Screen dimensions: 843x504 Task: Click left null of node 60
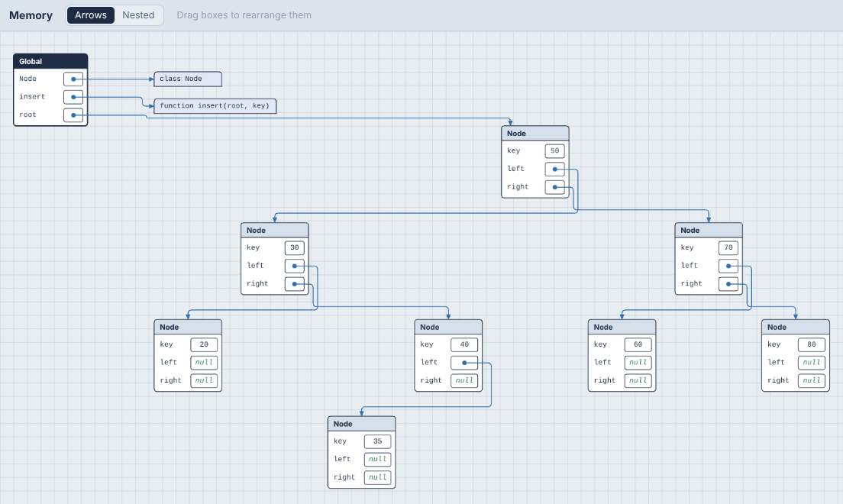tap(638, 363)
